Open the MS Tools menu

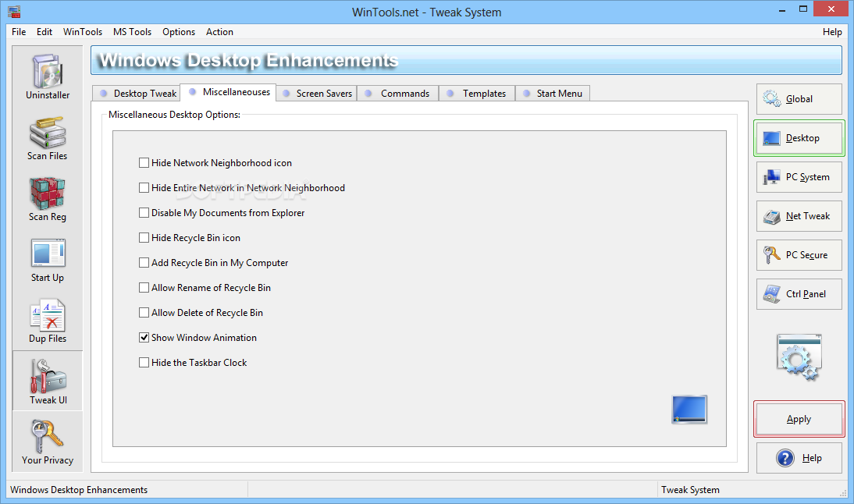click(x=133, y=31)
